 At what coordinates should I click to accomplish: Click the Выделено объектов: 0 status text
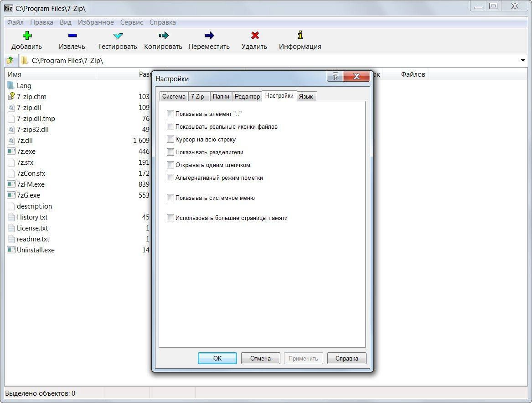pos(41,393)
